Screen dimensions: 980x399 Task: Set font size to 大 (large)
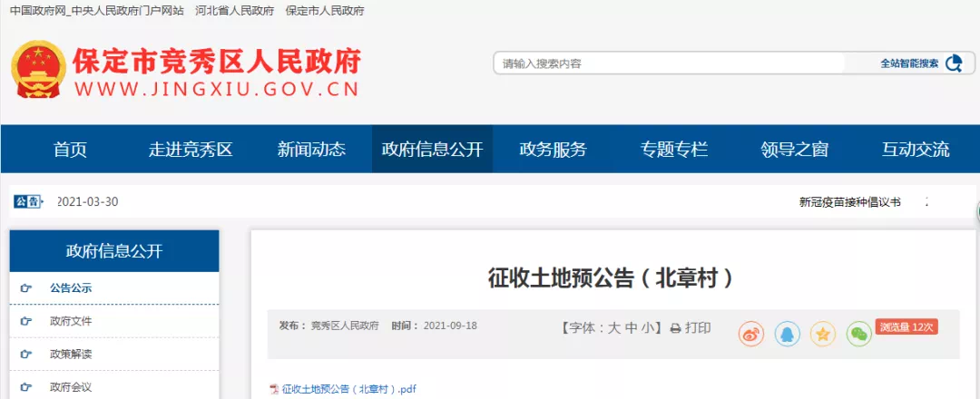[614, 328]
